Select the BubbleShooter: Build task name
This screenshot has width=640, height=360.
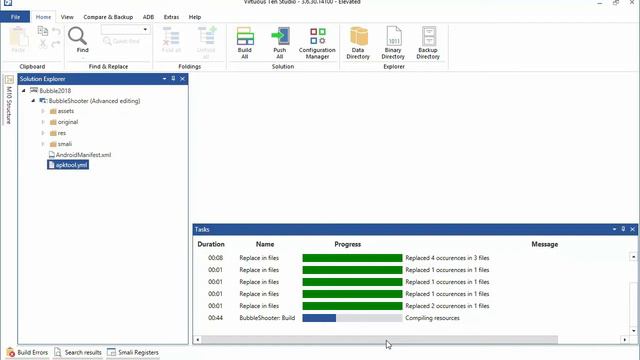pos(267,318)
